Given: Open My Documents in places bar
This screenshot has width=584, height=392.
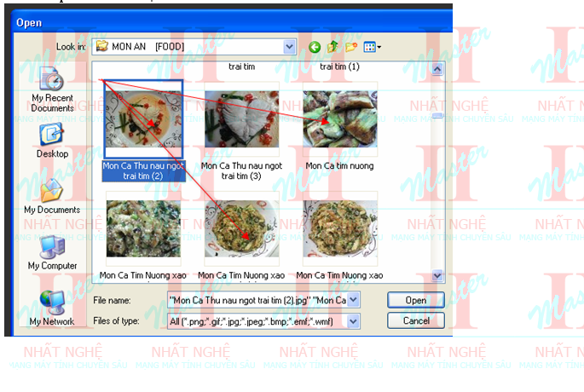Looking at the screenshot, I should pyautogui.click(x=52, y=196).
